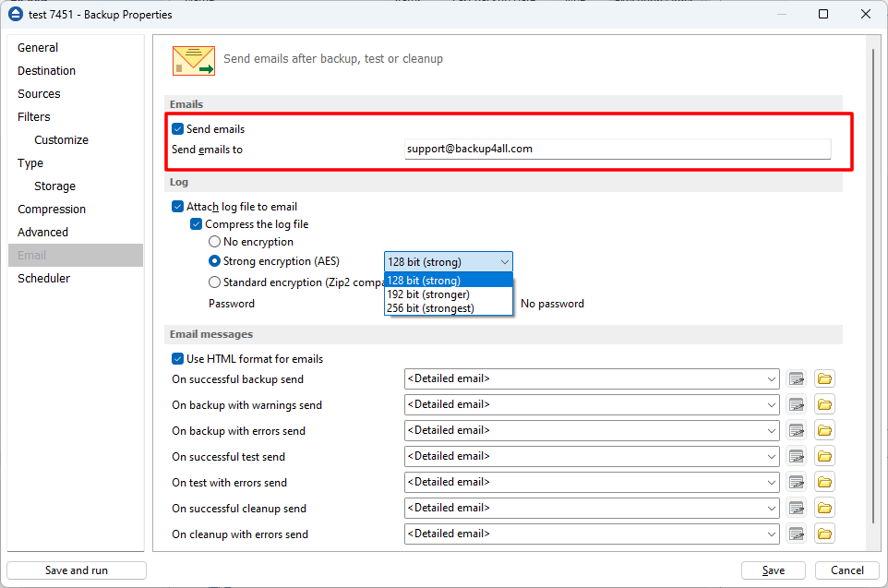Open folder browser for backup with errors template

pos(823,430)
